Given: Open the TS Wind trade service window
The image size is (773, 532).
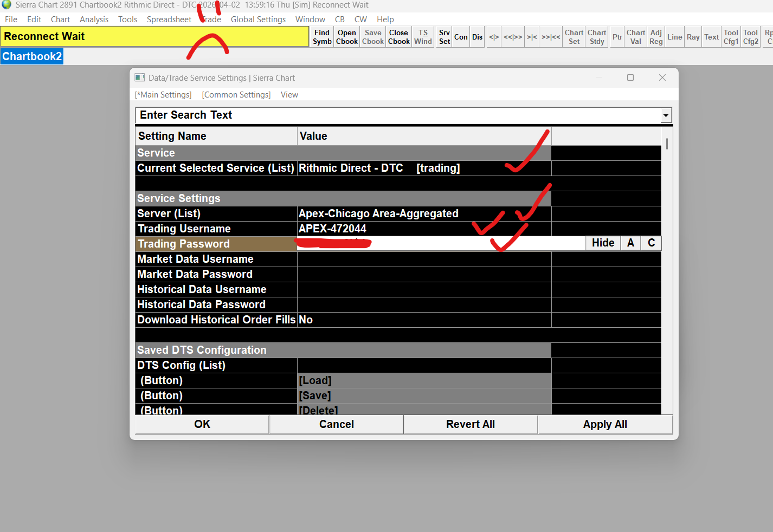Looking at the screenshot, I should click(423, 37).
